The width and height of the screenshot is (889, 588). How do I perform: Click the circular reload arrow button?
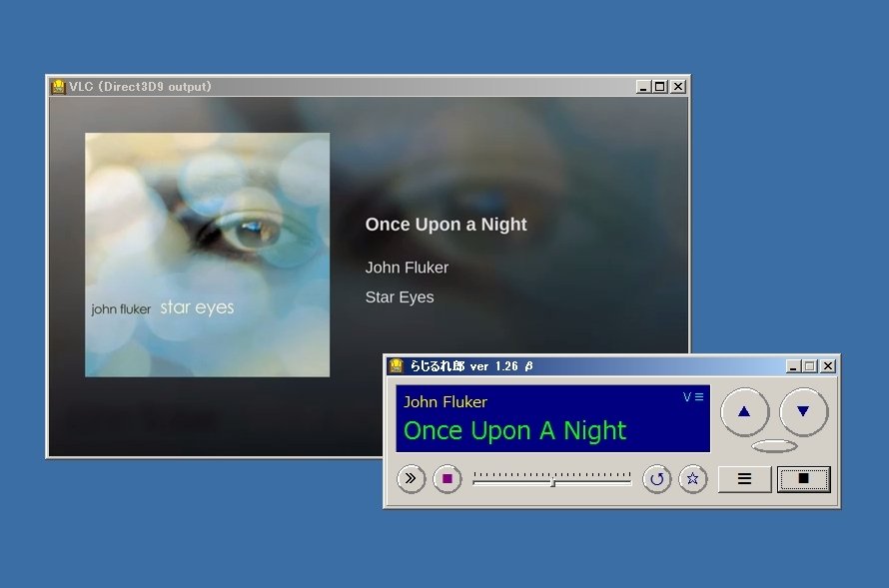[656, 479]
